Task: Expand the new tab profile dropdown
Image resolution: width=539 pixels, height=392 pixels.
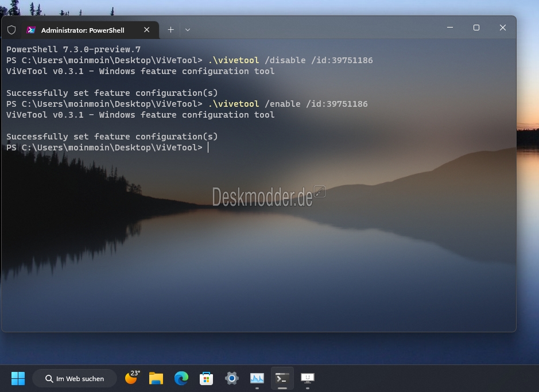Action: pyautogui.click(x=188, y=30)
